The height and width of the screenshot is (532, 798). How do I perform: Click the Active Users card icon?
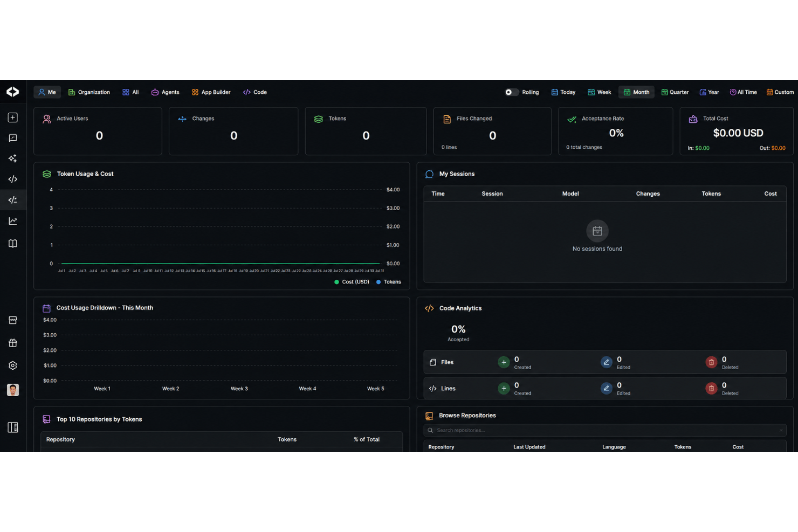click(47, 119)
